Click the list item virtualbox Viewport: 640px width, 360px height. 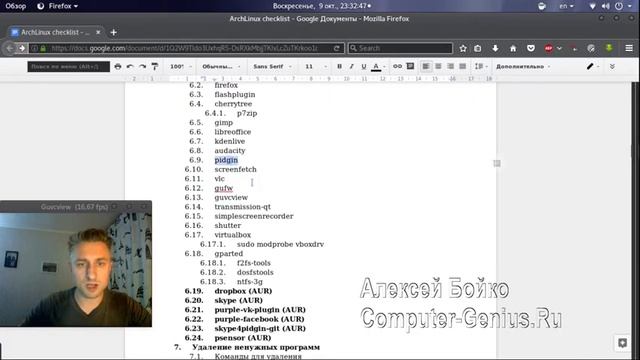(233, 235)
